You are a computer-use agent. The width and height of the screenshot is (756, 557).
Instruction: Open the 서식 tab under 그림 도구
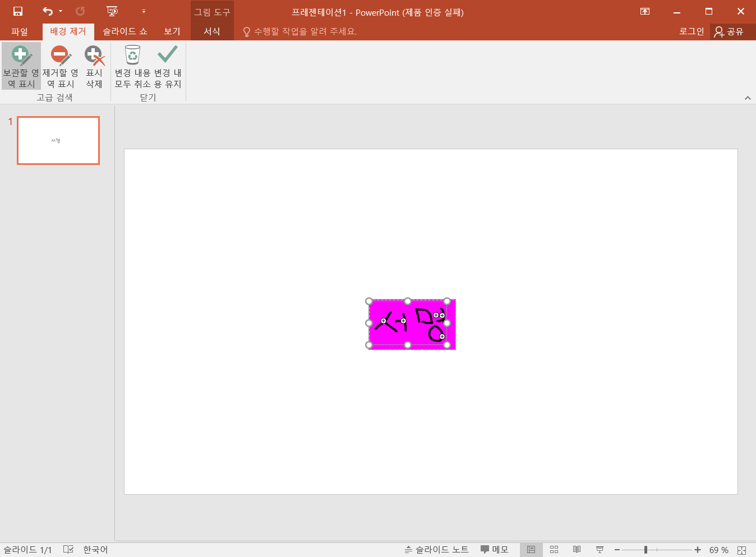point(212,31)
